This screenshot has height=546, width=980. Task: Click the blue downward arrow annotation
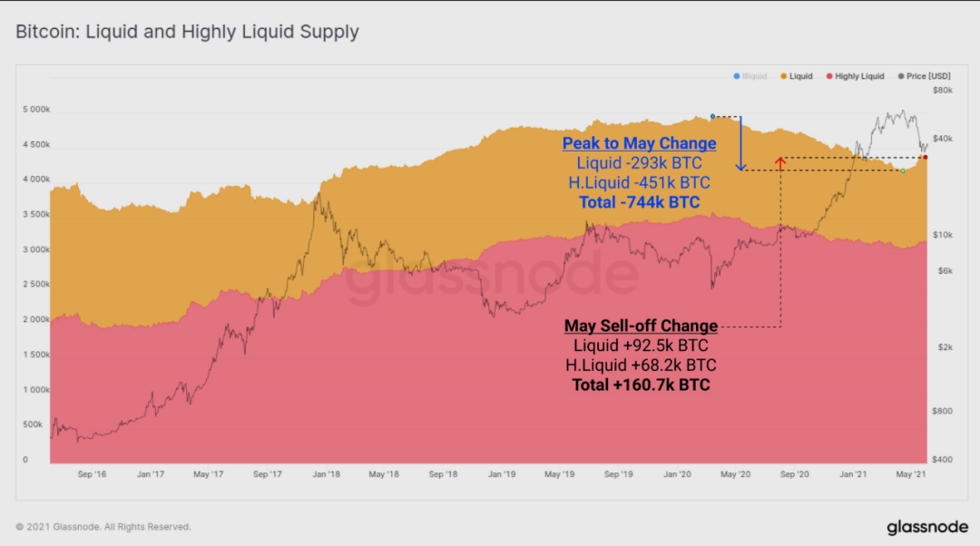tap(740, 143)
